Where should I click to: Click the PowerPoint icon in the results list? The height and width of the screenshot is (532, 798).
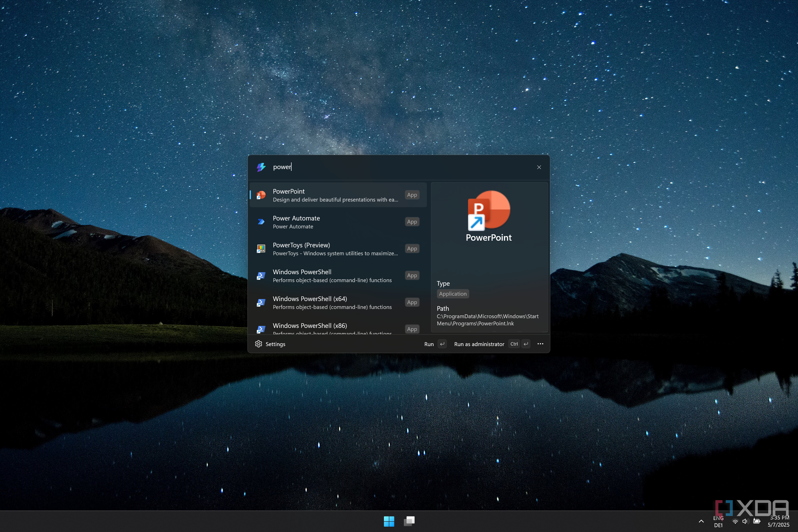261,195
